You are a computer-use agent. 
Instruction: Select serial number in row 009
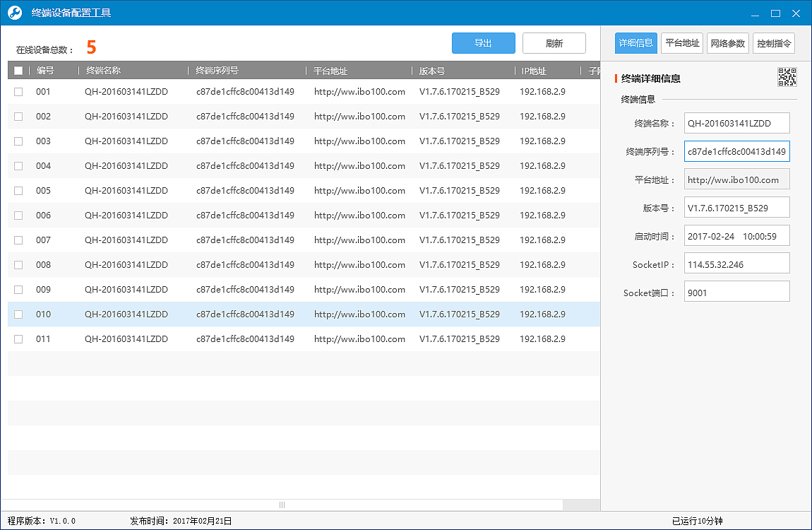pos(245,290)
